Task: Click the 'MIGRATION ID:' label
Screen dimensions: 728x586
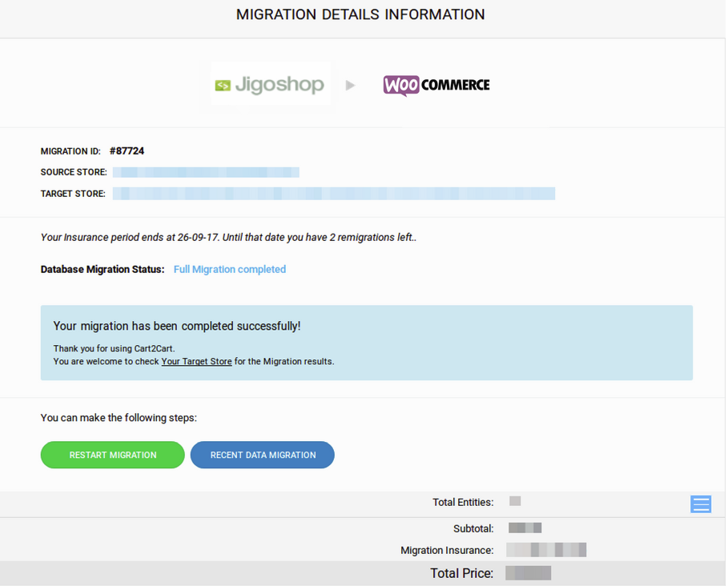Action: point(70,151)
